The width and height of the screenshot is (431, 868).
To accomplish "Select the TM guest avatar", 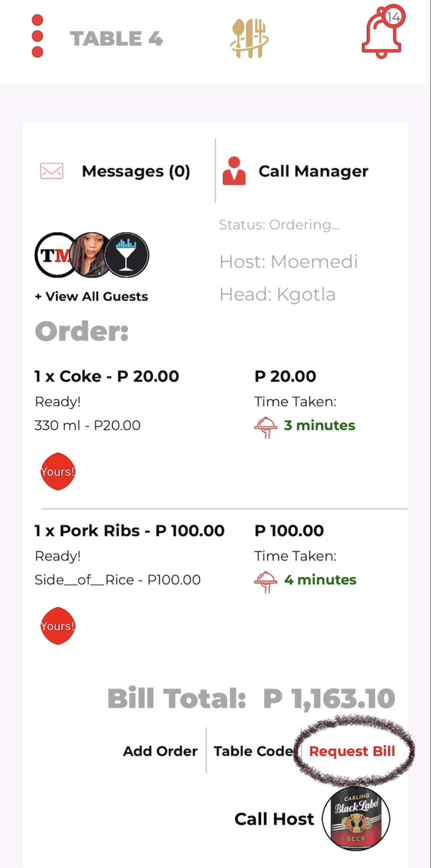I will tap(54, 255).
